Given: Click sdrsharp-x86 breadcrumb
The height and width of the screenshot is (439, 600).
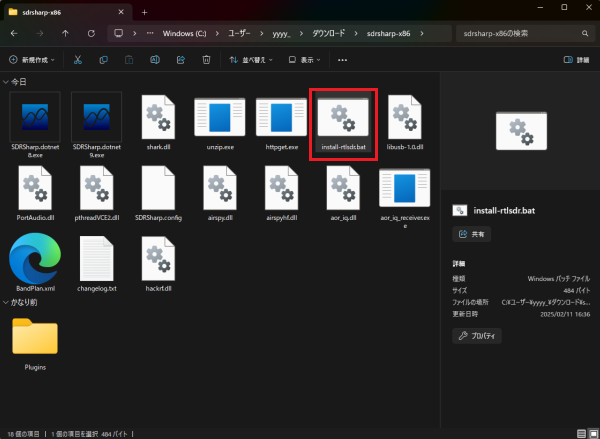Looking at the screenshot, I should 388,34.
